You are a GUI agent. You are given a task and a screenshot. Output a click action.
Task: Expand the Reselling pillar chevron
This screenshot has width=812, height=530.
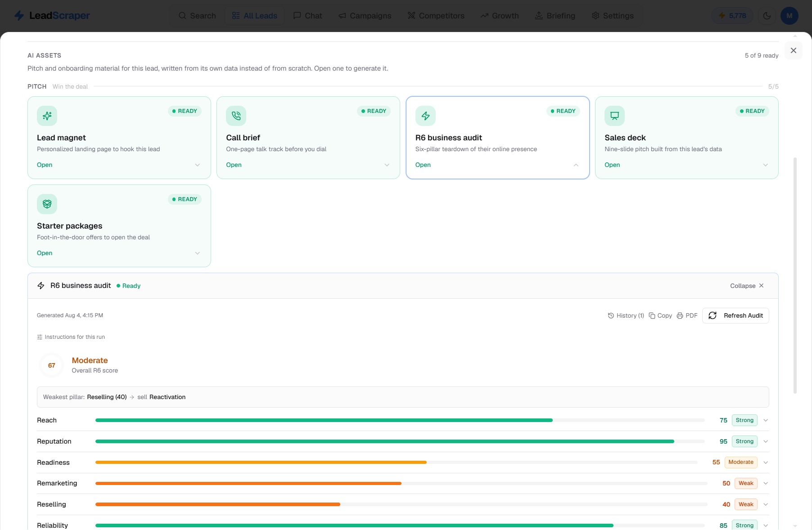tap(766, 504)
